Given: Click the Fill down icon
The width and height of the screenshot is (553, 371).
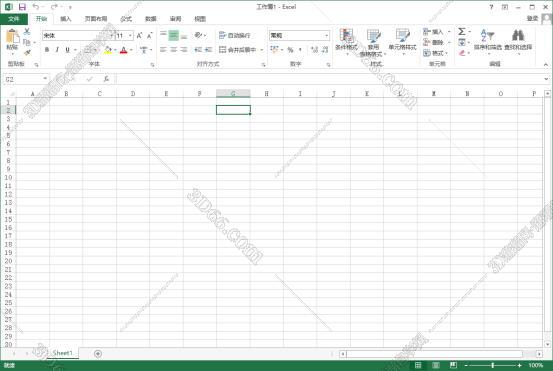Looking at the screenshot, I should click(x=462, y=42).
